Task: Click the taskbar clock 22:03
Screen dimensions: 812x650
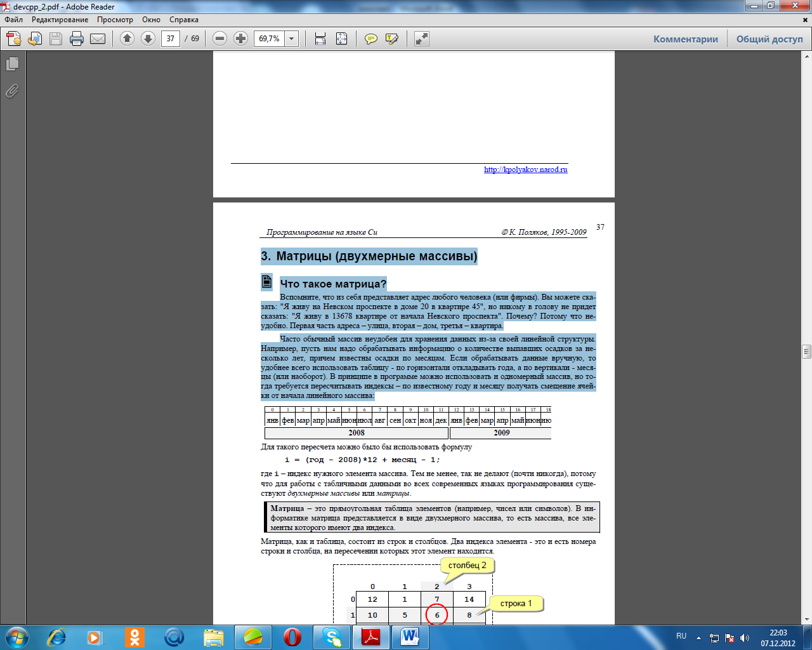Action: [778, 633]
